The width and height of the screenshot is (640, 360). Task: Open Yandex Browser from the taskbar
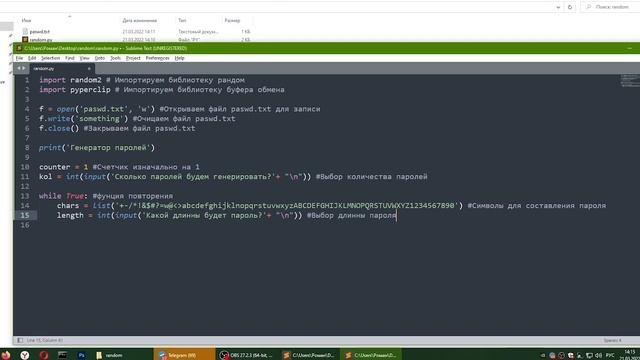[x=25, y=355]
